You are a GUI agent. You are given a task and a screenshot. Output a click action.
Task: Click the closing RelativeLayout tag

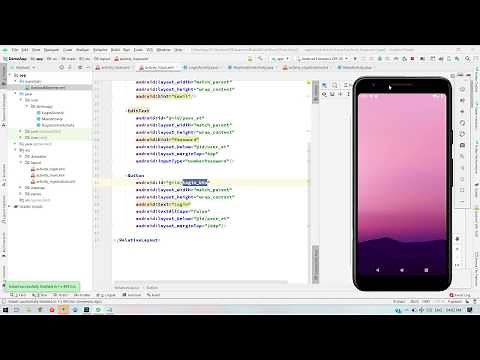click(137, 240)
